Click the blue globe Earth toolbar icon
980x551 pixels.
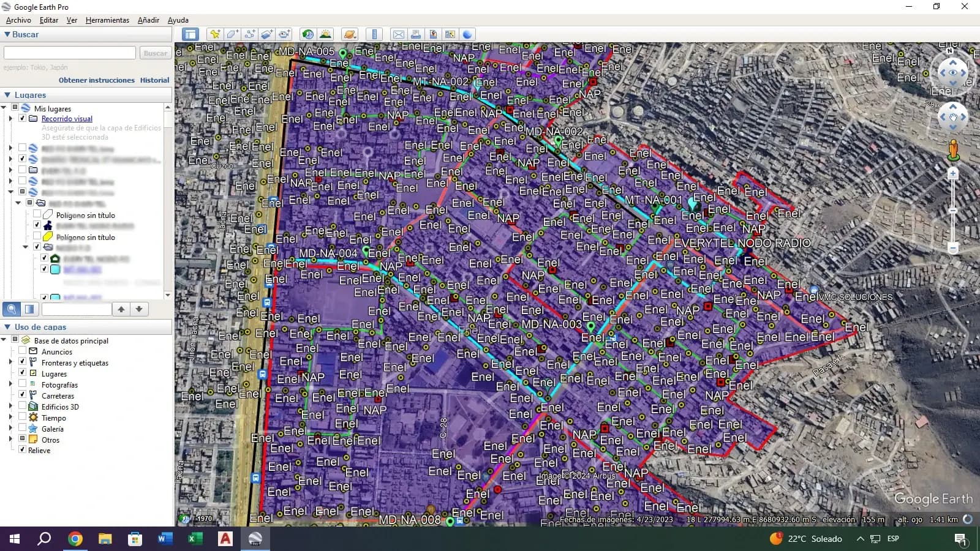(x=467, y=34)
